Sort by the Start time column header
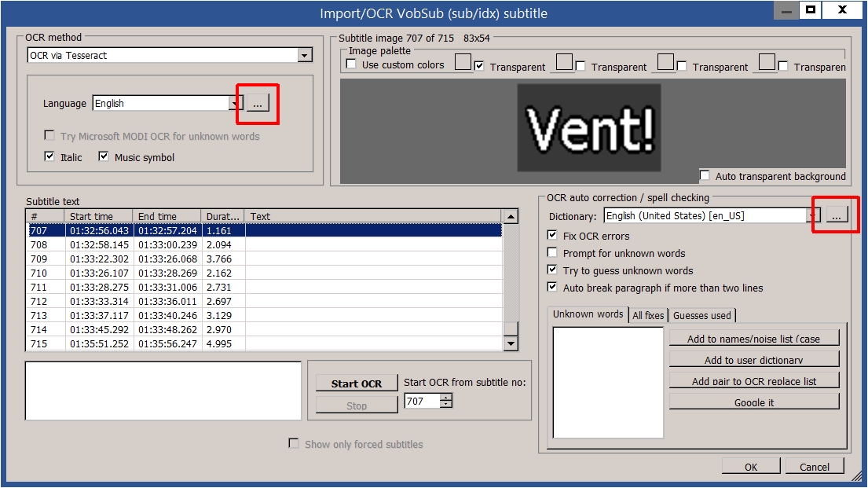Image resolution: width=868 pixels, height=488 pixels. [x=98, y=216]
